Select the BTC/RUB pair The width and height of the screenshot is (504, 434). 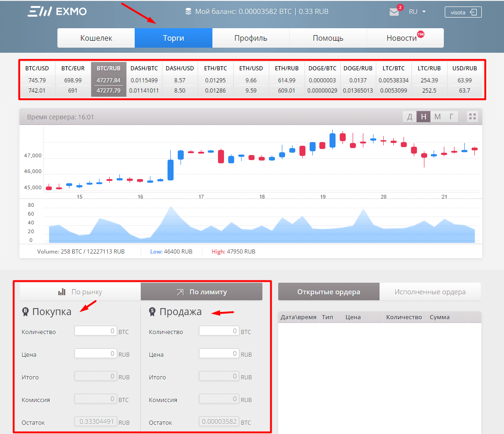pyautogui.click(x=109, y=79)
